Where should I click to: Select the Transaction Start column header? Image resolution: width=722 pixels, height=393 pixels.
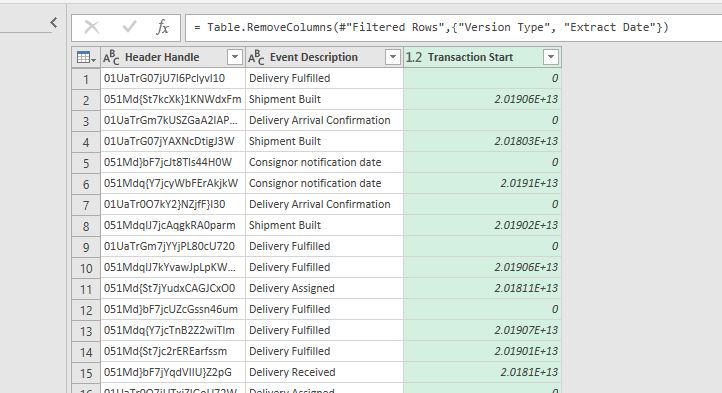tap(482, 57)
